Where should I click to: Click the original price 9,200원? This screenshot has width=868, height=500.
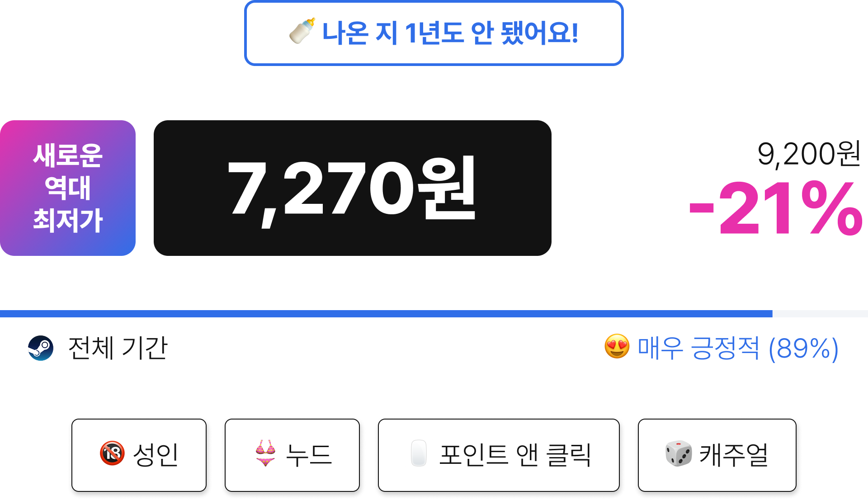809,154
